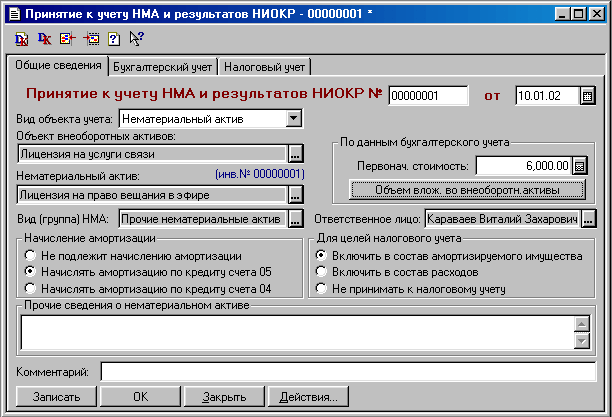Click the document number field 00000001

pos(428,96)
